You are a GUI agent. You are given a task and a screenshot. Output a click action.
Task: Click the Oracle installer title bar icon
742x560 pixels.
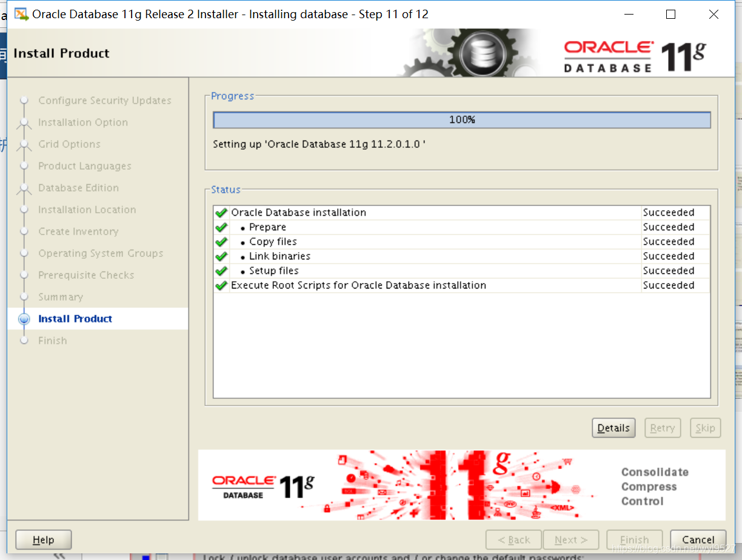coord(21,14)
